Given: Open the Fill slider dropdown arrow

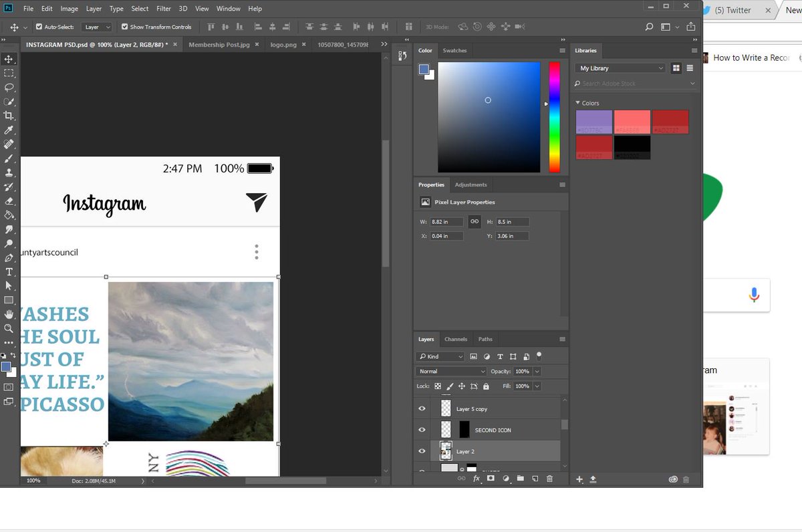Looking at the screenshot, I should [x=537, y=386].
